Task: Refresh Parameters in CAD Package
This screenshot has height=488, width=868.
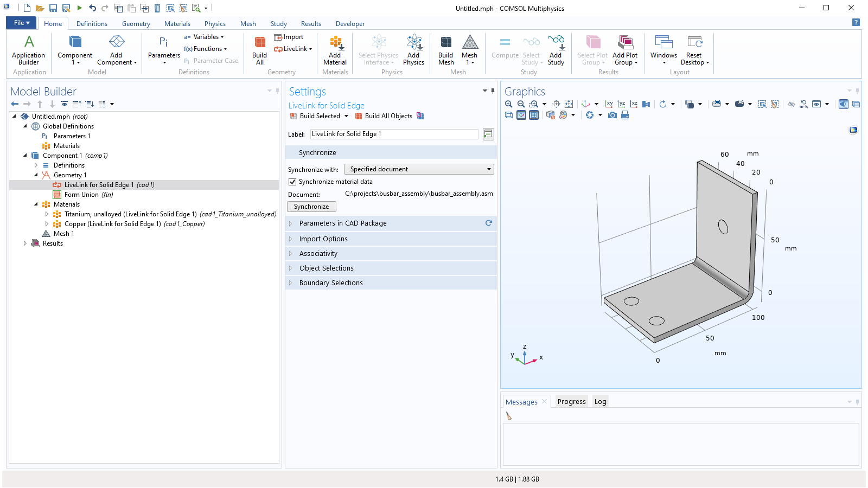Action: pos(488,223)
